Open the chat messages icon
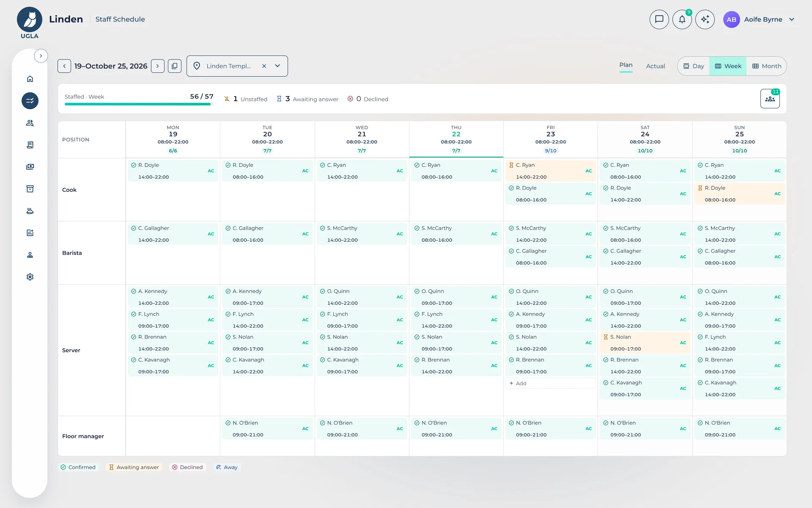Image resolution: width=812 pixels, height=508 pixels. coord(659,19)
